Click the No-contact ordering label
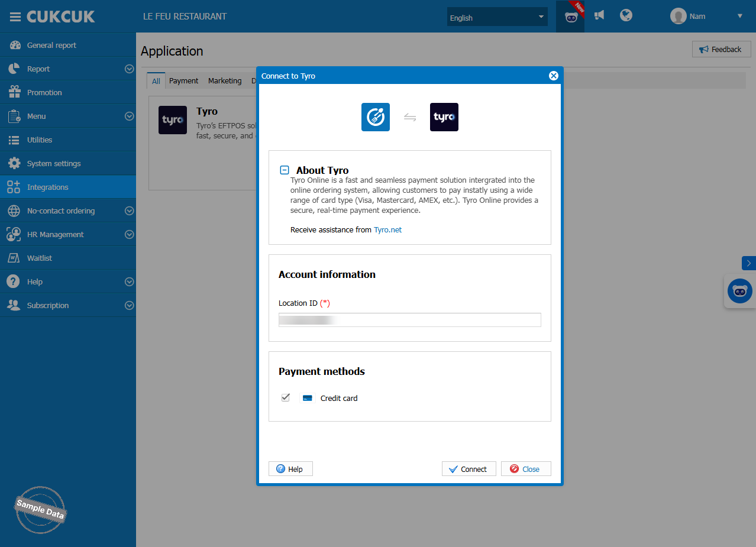The height and width of the screenshot is (547, 756). click(61, 211)
